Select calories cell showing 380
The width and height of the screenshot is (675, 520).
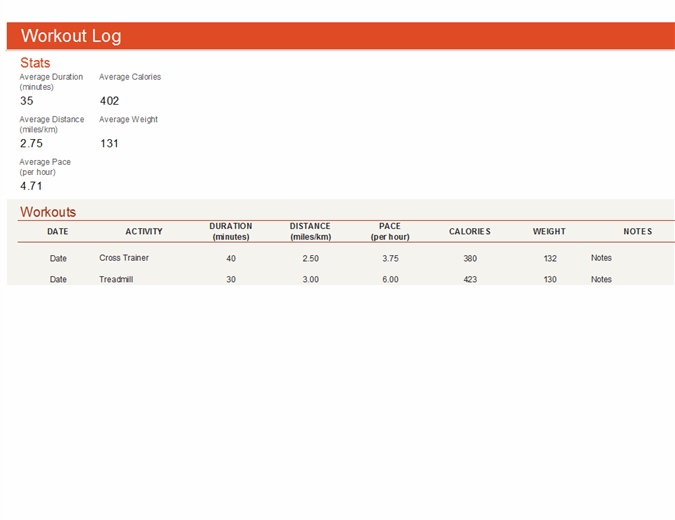coord(470,258)
